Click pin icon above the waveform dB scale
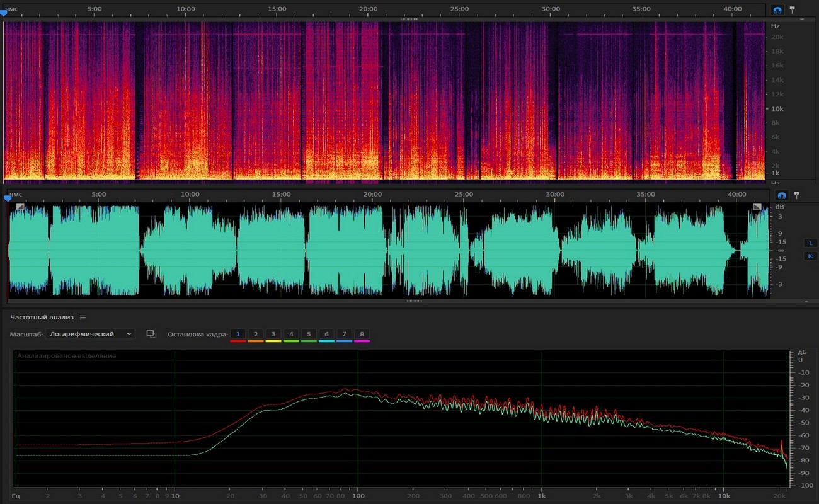Viewport: 819px width, 504px height. [x=796, y=195]
